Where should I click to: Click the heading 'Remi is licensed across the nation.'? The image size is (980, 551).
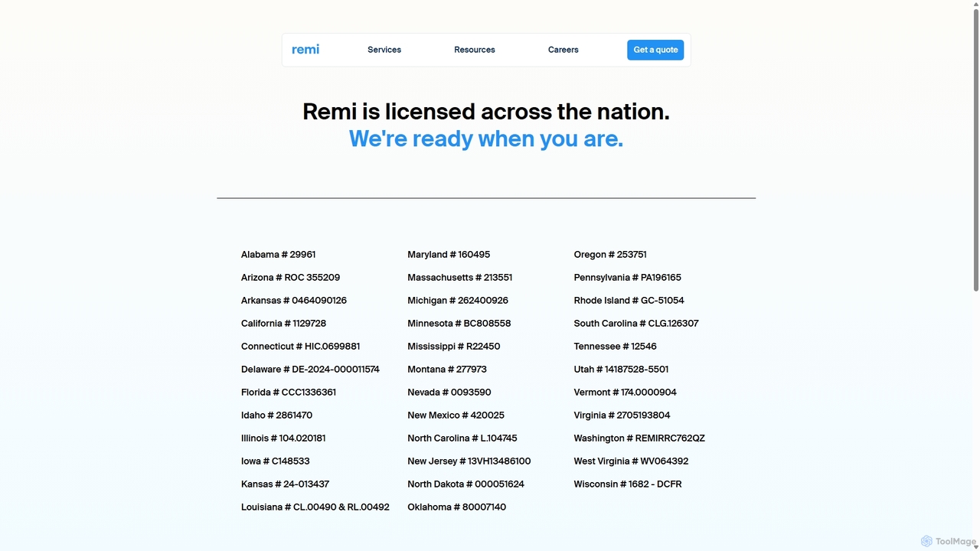[x=486, y=112]
